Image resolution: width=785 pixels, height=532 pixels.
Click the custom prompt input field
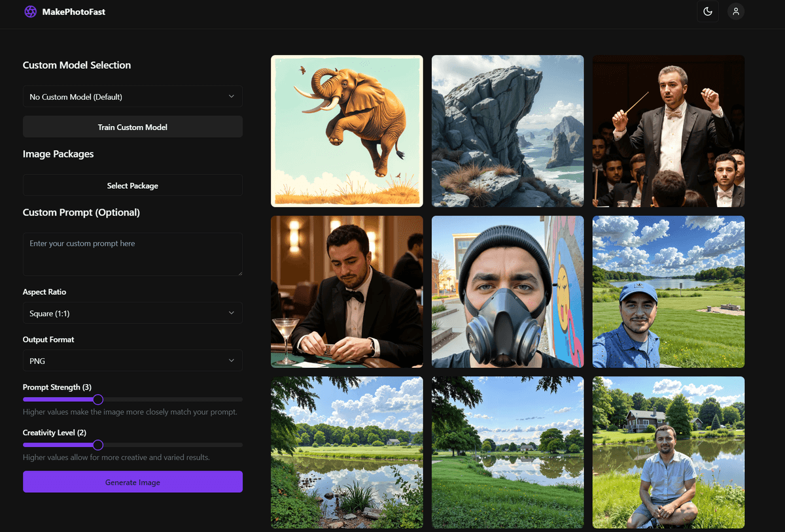tap(132, 254)
